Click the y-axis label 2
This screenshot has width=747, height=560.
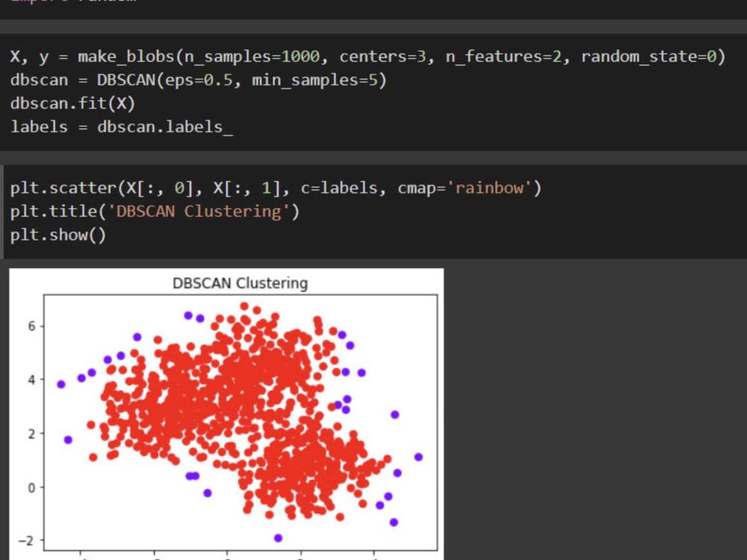pyautogui.click(x=31, y=434)
